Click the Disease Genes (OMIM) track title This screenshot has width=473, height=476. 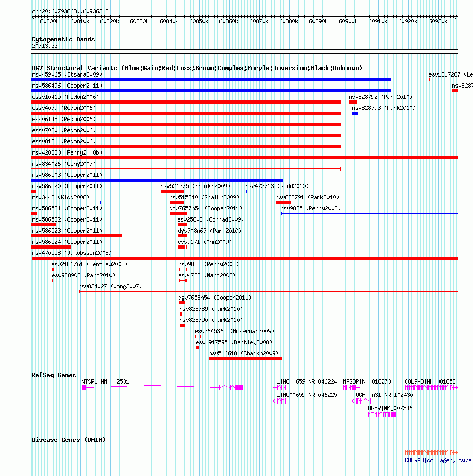69,440
